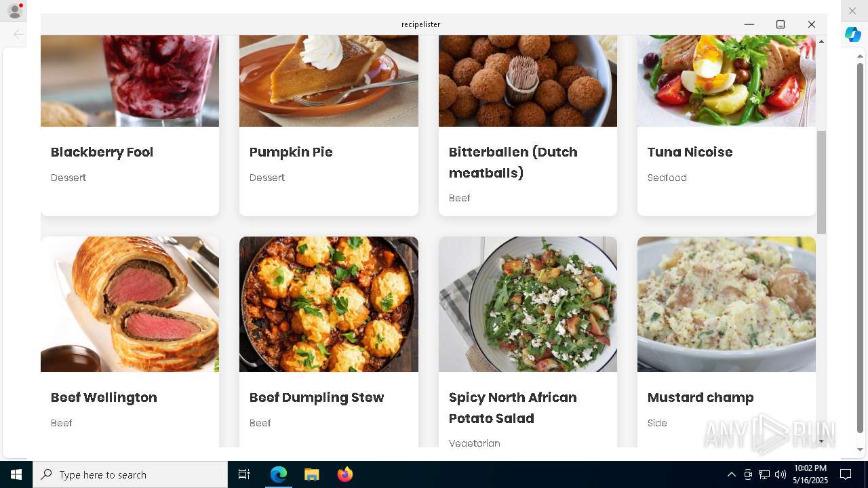
Task: Open the Pumpkin Pie recipe title
Action: 291,152
